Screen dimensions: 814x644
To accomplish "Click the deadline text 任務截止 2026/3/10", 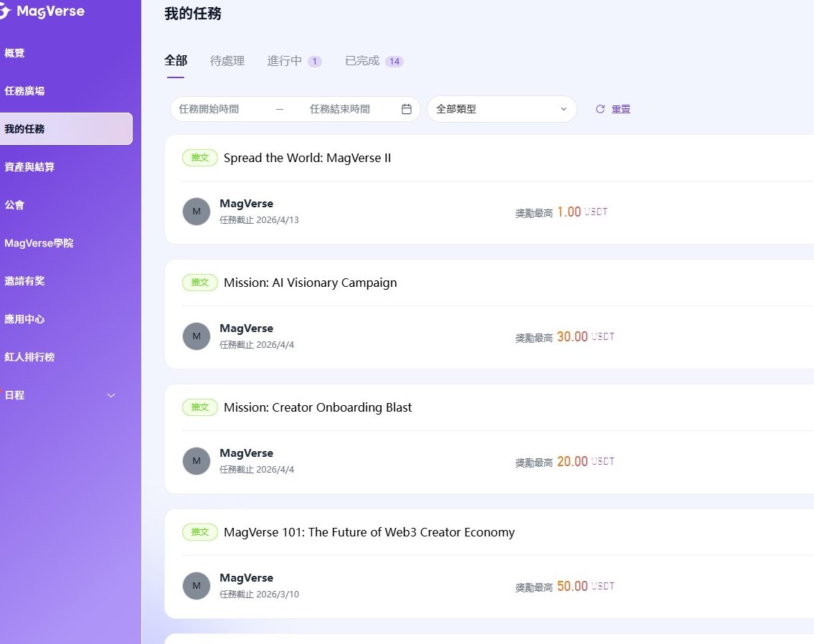I will click(x=259, y=594).
